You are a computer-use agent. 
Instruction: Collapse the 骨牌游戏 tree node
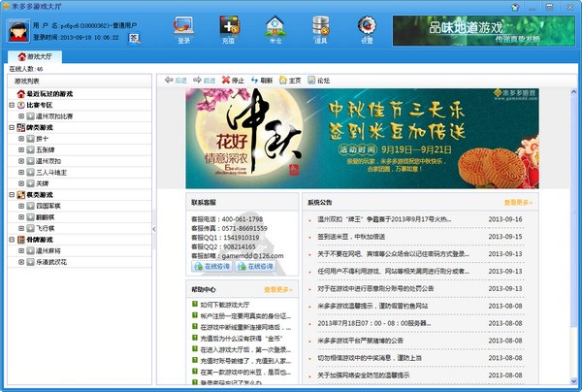pyautogui.click(x=12, y=240)
